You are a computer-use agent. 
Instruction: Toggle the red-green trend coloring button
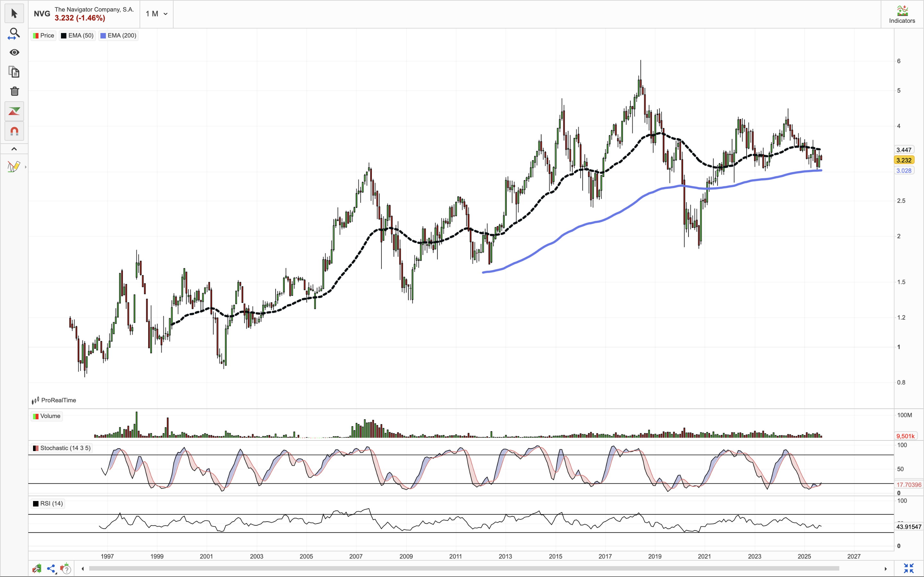coord(14,111)
